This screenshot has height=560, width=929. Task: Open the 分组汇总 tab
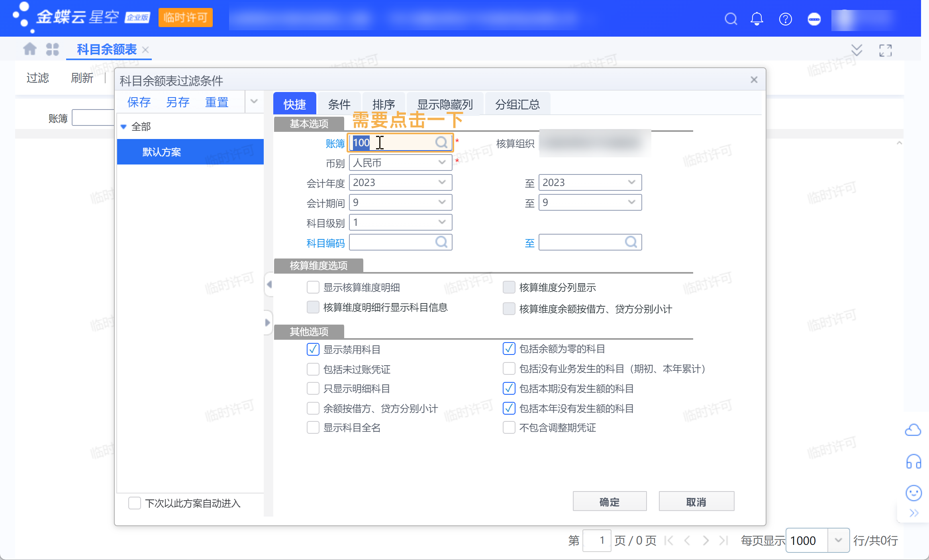click(x=517, y=104)
